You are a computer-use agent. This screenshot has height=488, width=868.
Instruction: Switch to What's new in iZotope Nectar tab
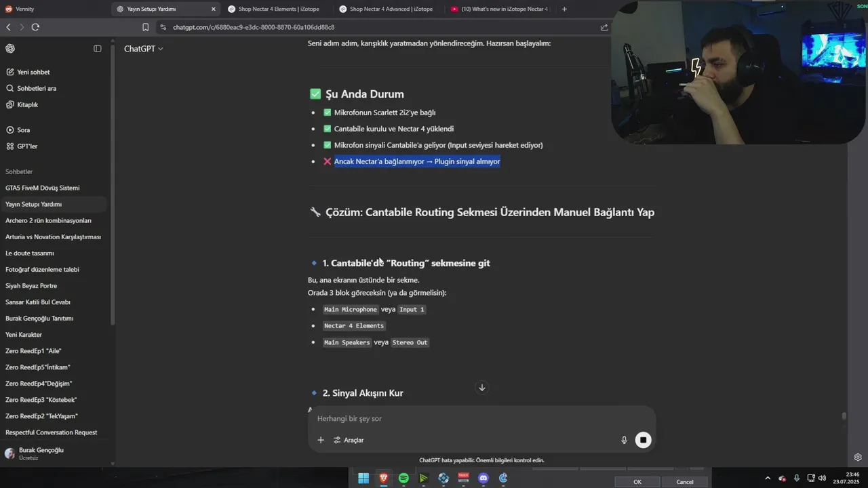click(499, 9)
